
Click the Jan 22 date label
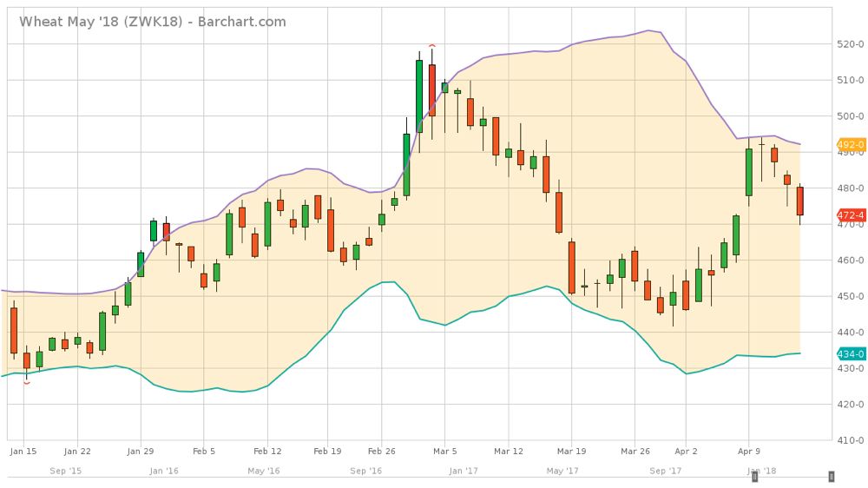coord(77,451)
